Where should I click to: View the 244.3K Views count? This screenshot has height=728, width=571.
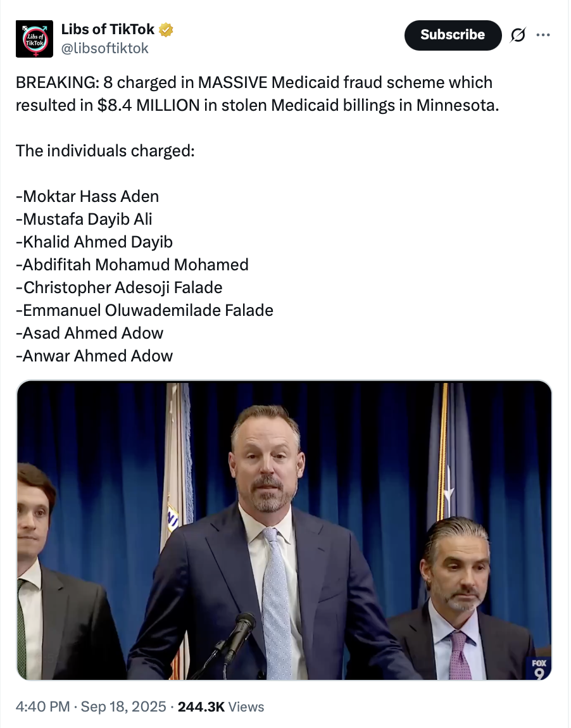click(221, 706)
